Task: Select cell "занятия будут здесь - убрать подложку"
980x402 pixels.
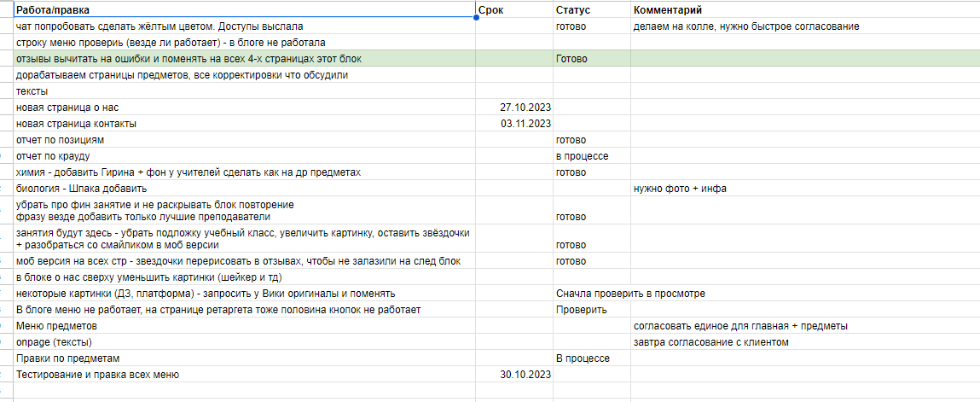Action: pyautogui.click(x=245, y=239)
